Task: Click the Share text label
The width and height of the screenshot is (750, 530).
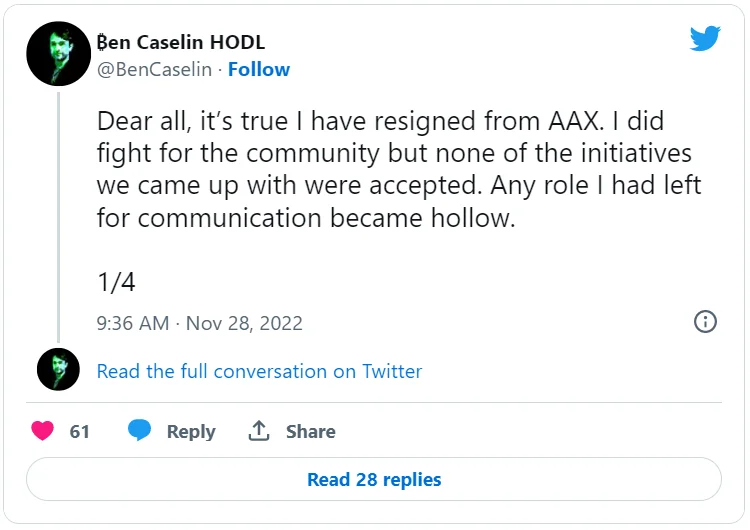Action: 310,431
